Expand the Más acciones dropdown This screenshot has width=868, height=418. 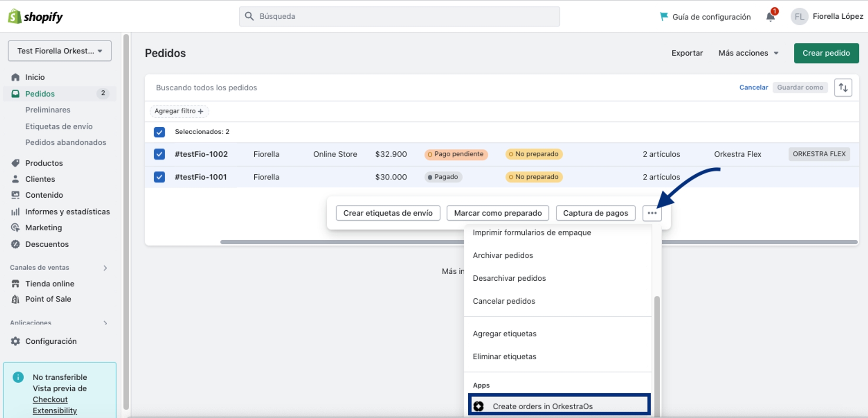[x=748, y=53]
